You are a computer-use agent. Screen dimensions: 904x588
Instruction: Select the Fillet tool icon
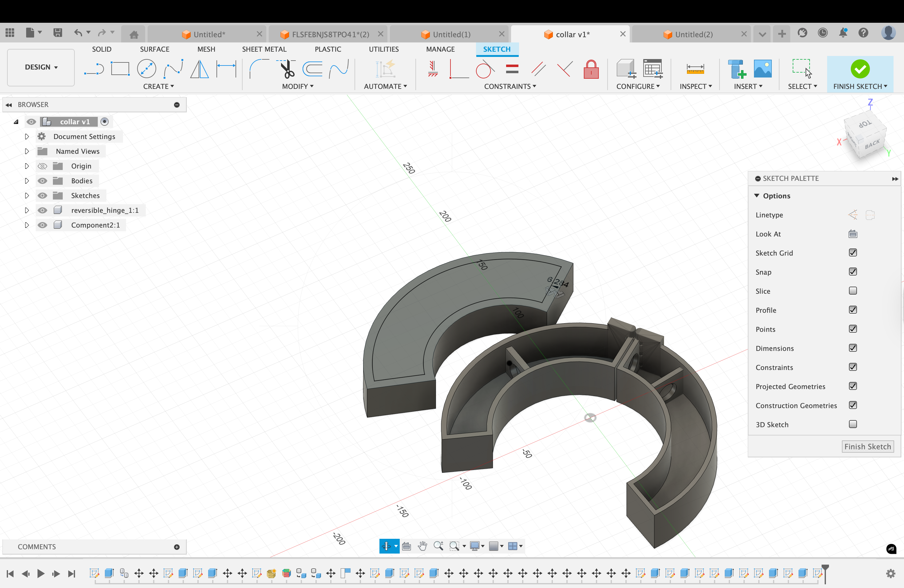pos(259,69)
